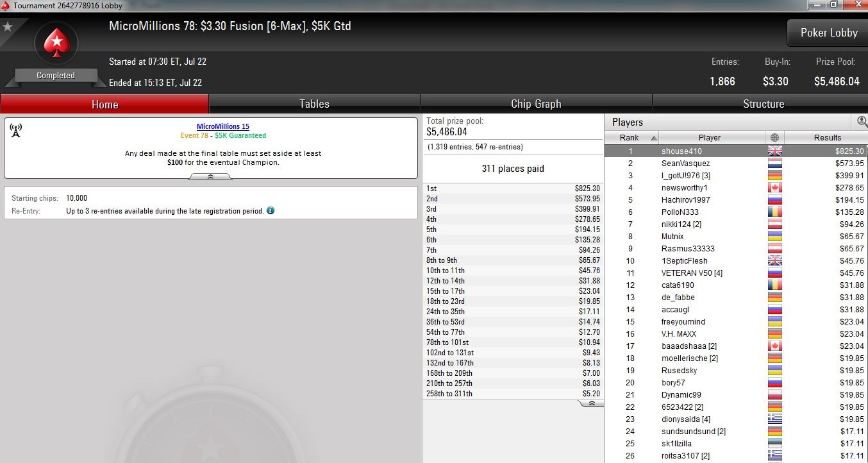The height and width of the screenshot is (463, 868).
Task: Click the globe country column header
Action: pyautogui.click(x=774, y=138)
